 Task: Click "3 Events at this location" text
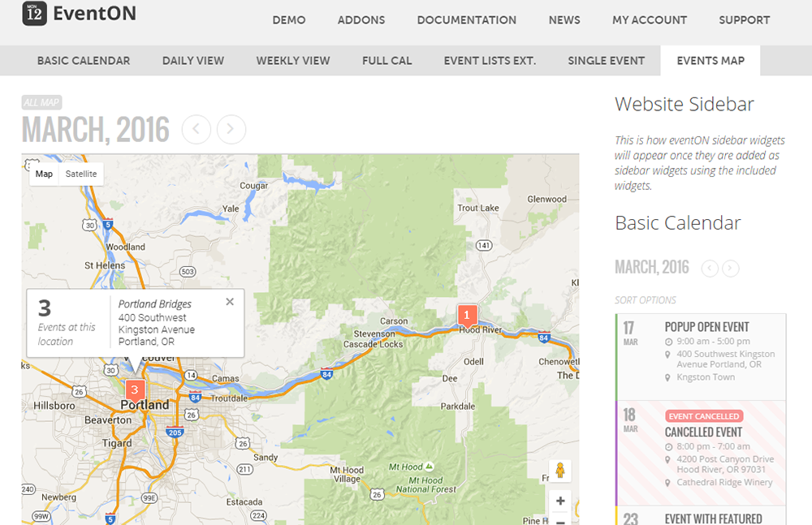click(66, 321)
